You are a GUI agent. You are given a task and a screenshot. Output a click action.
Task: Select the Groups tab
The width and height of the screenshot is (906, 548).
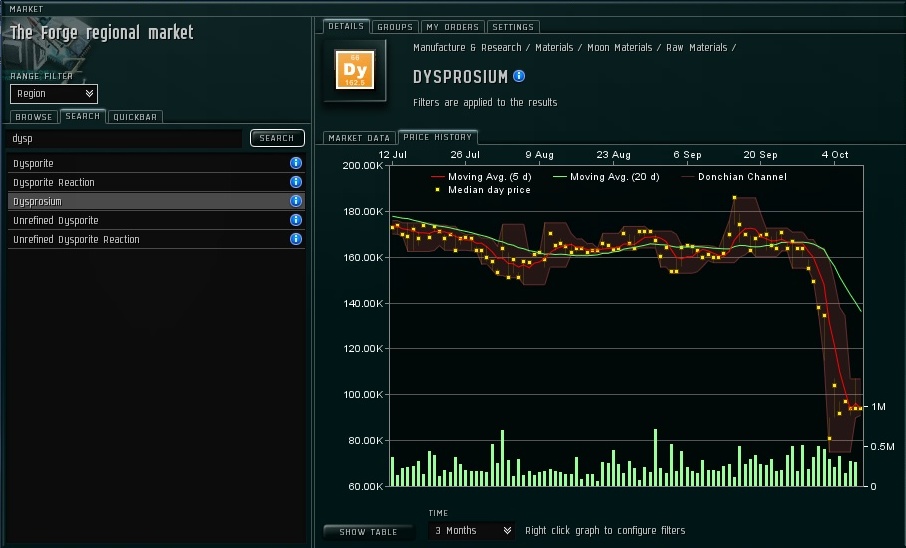click(x=395, y=27)
